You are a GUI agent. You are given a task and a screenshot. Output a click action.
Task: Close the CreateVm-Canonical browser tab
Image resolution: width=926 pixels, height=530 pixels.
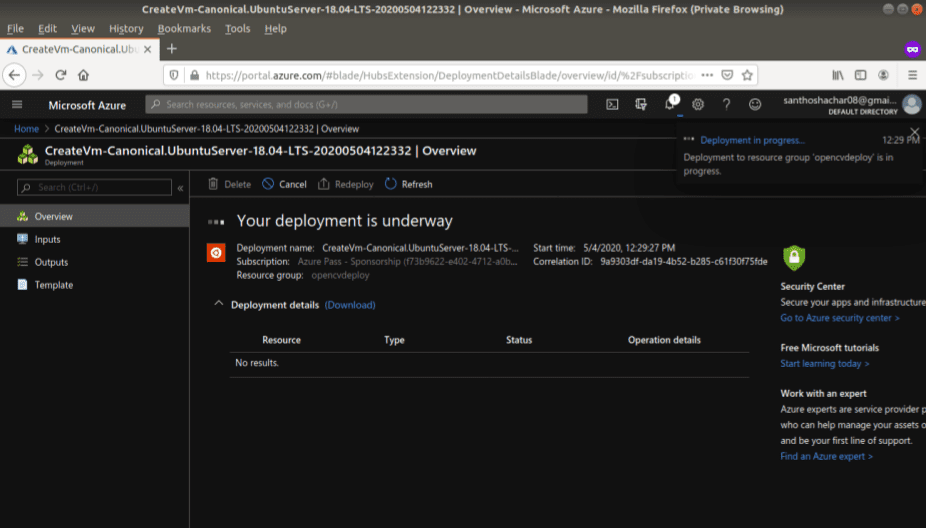(x=148, y=49)
